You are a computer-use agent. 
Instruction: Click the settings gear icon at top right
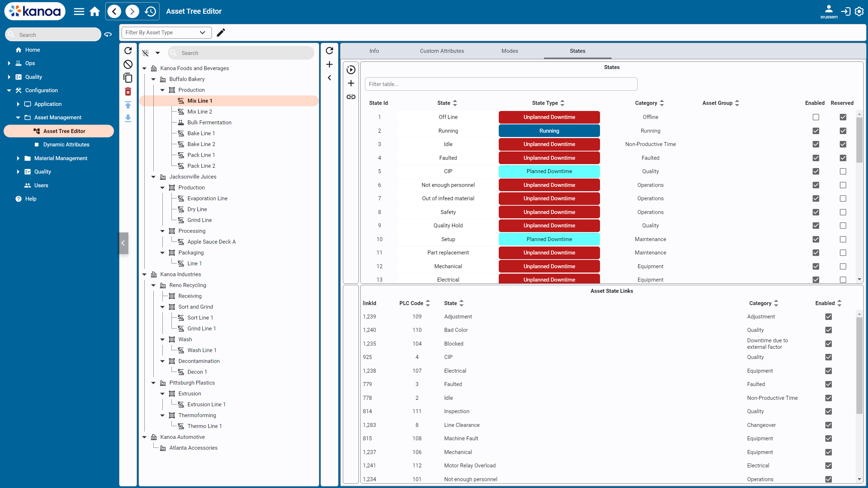coord(859,12)
